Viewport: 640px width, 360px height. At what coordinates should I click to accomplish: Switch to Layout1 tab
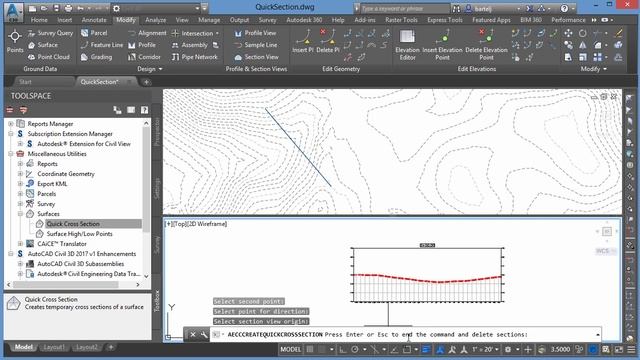point(54,347)
